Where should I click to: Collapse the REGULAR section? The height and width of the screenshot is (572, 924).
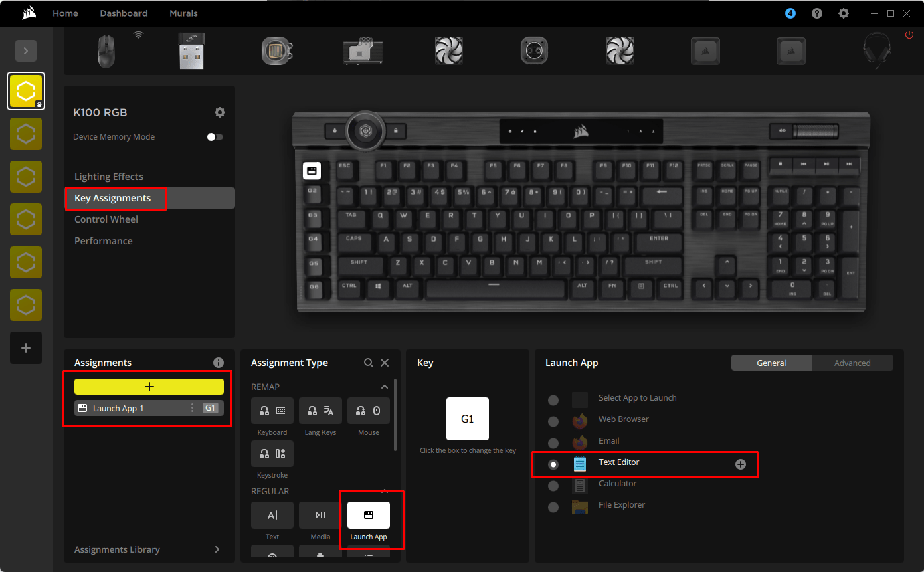(384, 490)
